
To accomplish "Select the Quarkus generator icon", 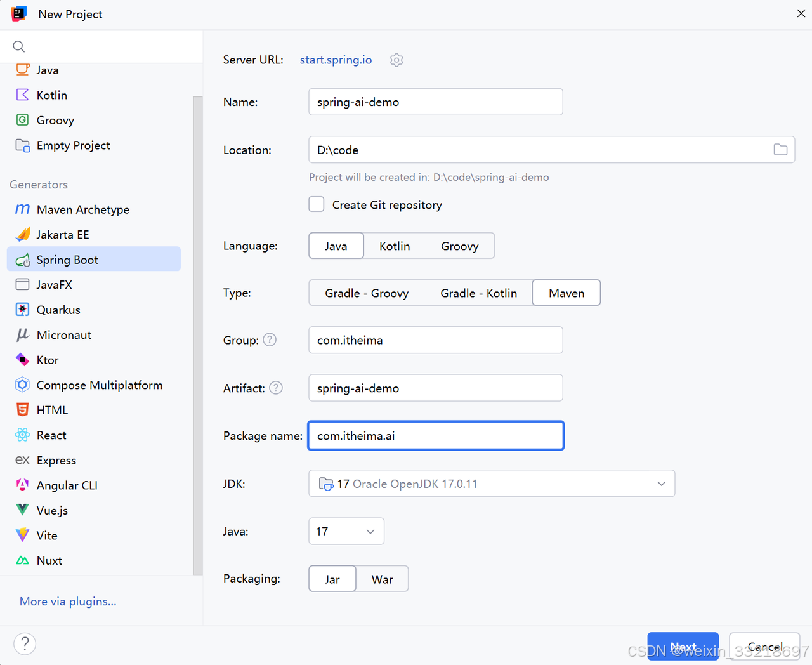I will tap(23, 310).
